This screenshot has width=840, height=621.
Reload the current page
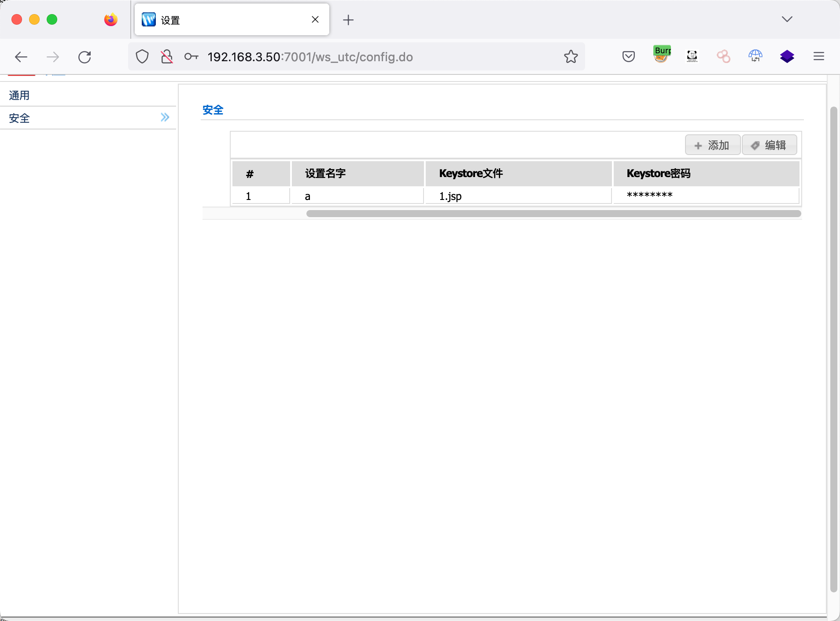coord(85,57)
